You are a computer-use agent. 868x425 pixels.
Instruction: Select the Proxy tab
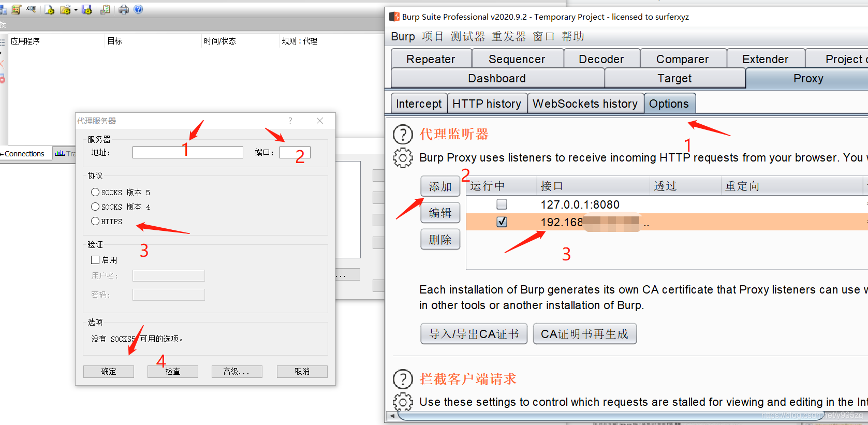click(808, 78)
